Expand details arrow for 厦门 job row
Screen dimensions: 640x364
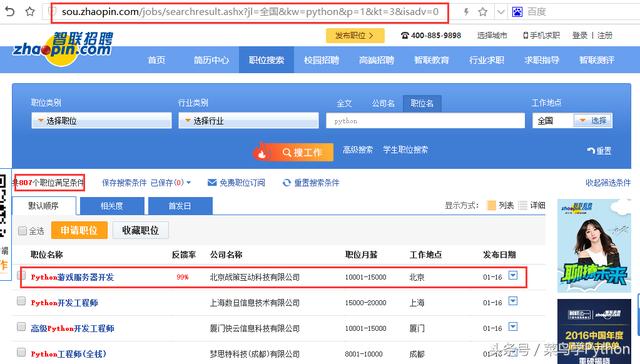click(513, 327)
